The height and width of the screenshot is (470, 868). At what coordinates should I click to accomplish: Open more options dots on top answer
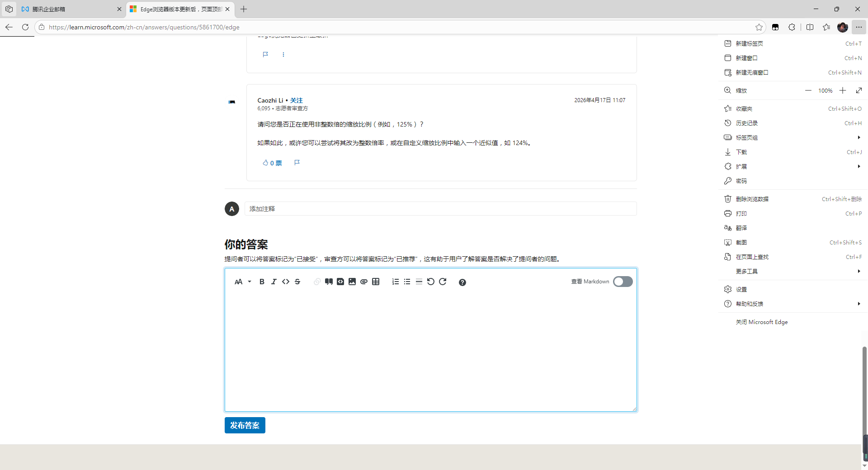click(283, 55)
